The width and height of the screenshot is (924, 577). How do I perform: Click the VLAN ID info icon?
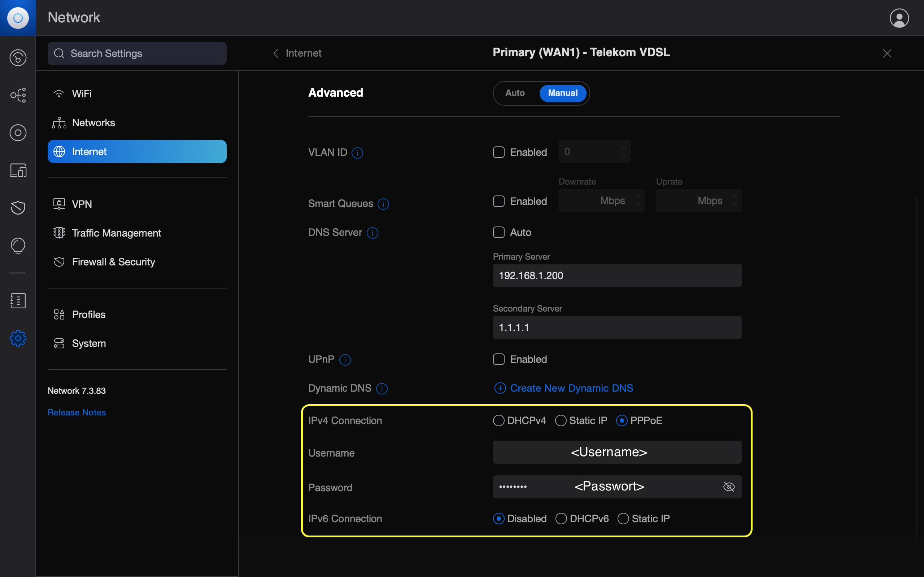[357, 153]
